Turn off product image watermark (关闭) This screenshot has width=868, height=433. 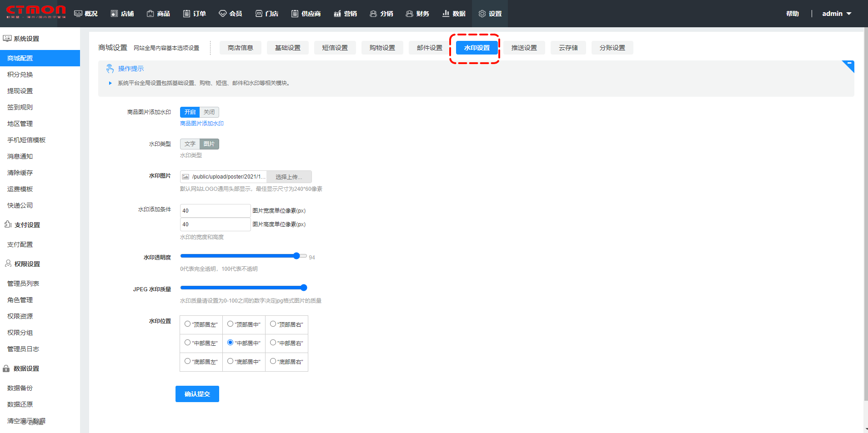coord(209,112)
